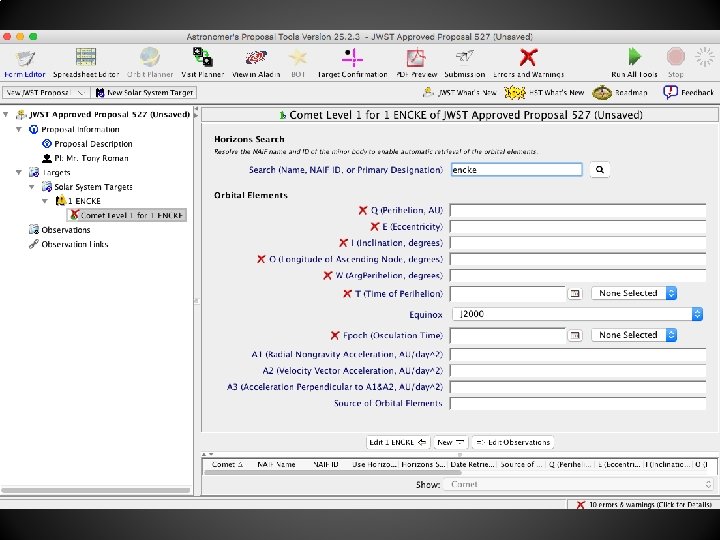Image resolution: width=720 pixels, height=540 pixels.
Task: Open PDF Preview
Action: click(x=416, y=63)
